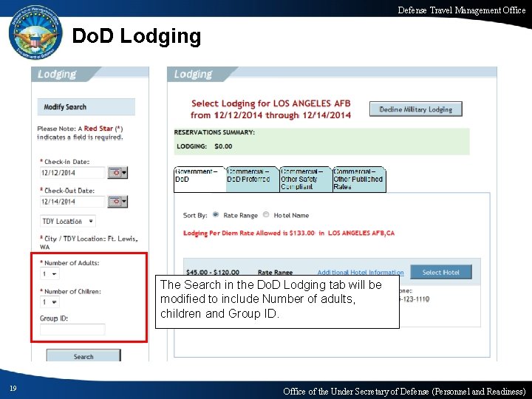Click the 'Select Lodging for LOS ANGELES AFB' heading
Viewport: 532px width, 399px height.
tap(270, 103)
